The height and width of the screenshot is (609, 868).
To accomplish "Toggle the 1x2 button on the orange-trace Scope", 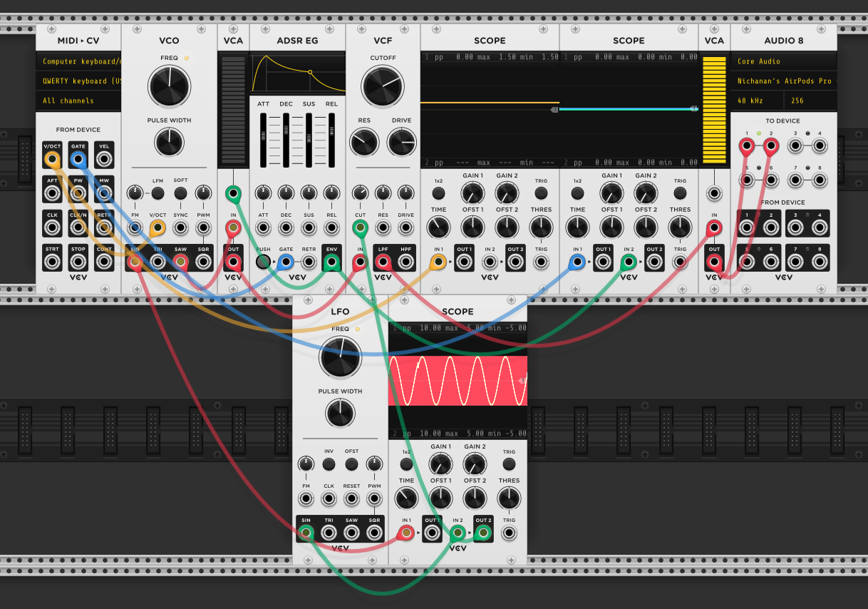I will tap(438, 193).
